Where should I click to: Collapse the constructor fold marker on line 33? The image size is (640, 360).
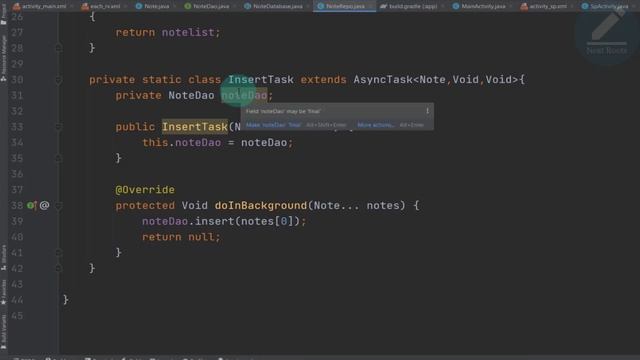[58, 127]
